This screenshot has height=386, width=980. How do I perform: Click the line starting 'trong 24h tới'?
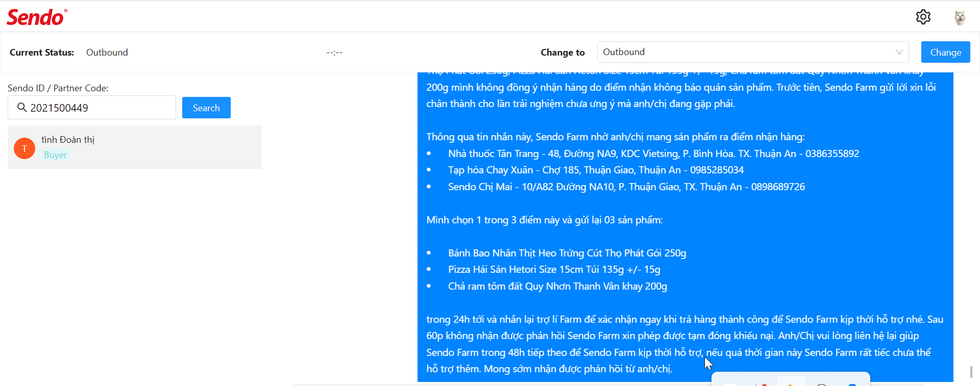pyautogui.click(x=685, y=319)
